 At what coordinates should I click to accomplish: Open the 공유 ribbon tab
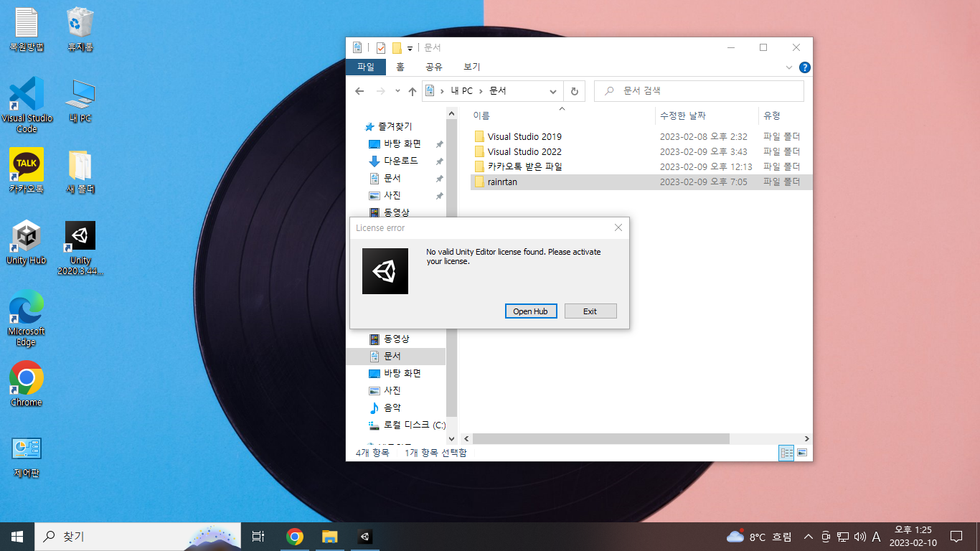point(433,67)
